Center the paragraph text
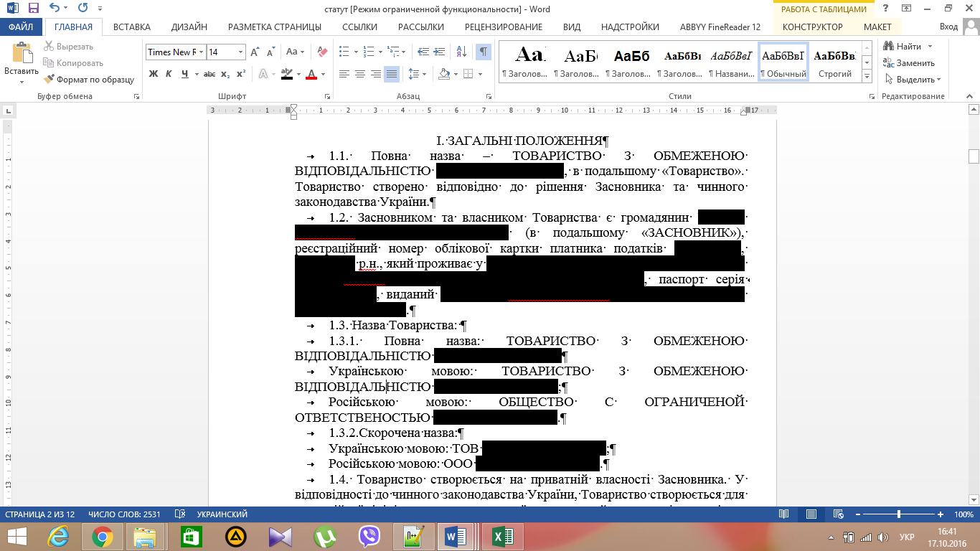 pyautogui.click(x=360, y=74)
